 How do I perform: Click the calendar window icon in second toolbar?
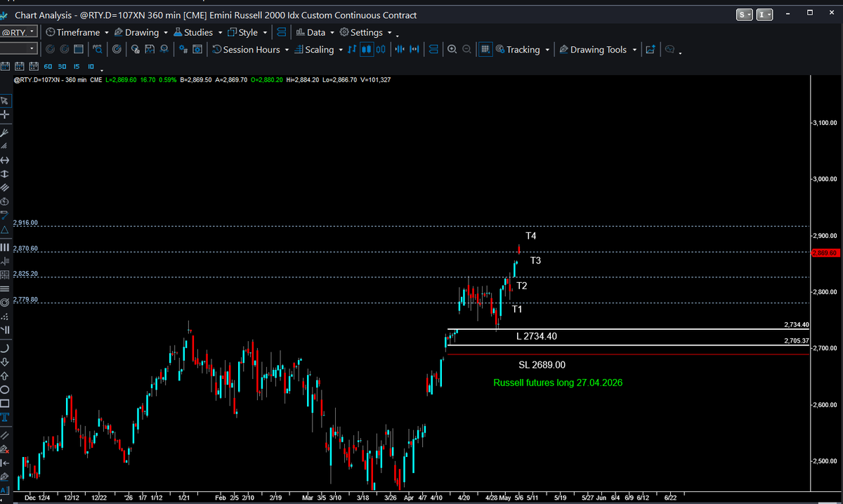click(78, 50)
